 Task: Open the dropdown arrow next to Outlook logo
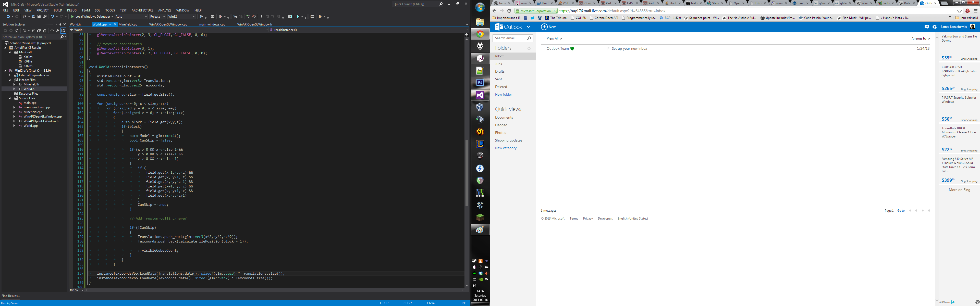(529, 27)
